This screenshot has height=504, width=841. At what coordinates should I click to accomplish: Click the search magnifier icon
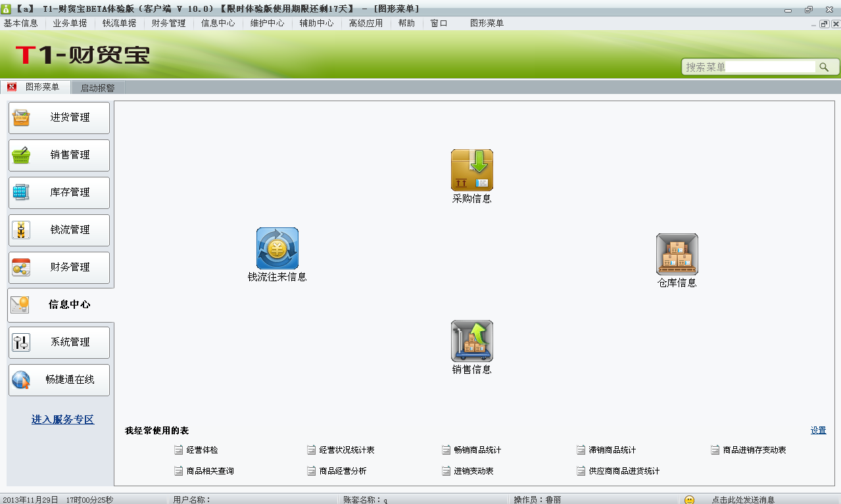[823, 67]
